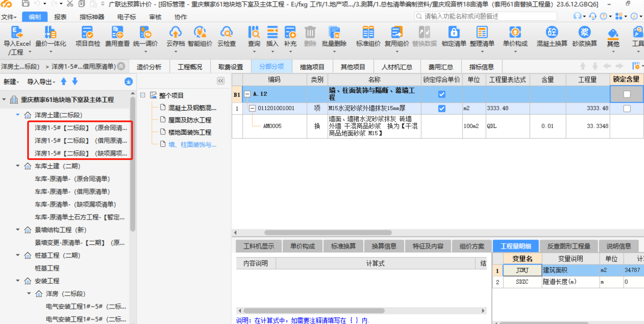Toggle 锁定含量 checkbox for 011201001001 row
The height and width of the screenshot is (324, 644).
627,109
